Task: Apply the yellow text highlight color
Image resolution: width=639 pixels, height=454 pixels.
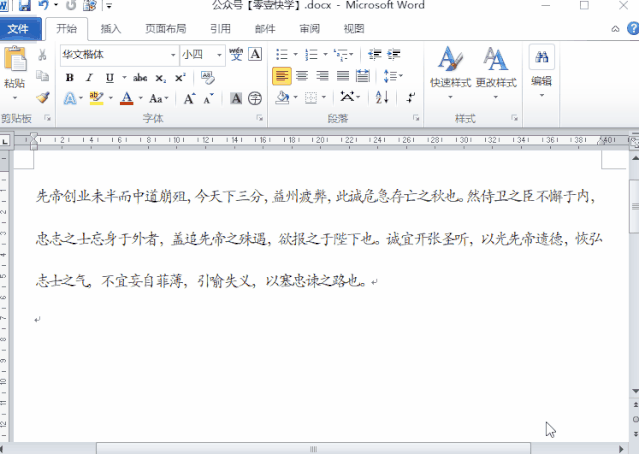Action: click(96, 98)
